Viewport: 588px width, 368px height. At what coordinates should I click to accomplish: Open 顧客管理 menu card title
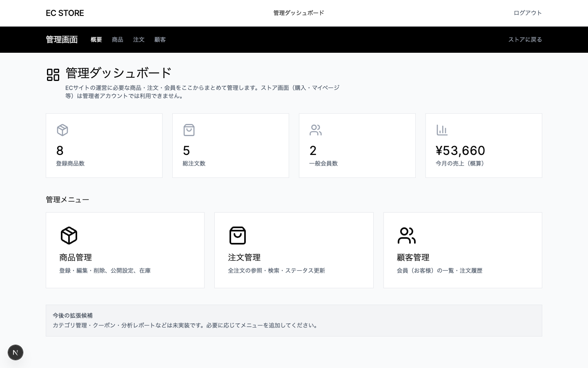click(x=413, y=258)
